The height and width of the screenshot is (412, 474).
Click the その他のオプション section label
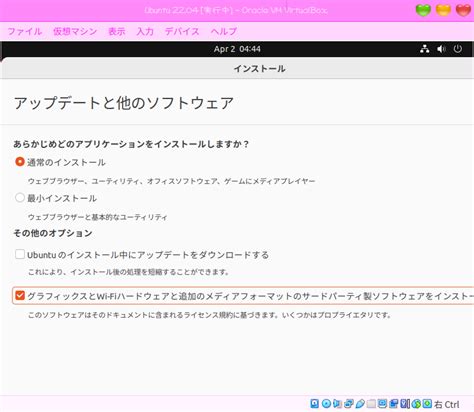53,233
